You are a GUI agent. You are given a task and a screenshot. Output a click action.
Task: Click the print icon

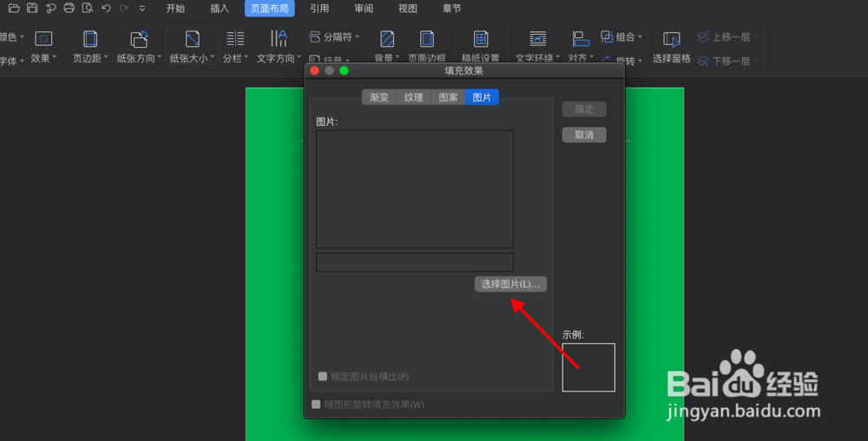tap(69, 8)
